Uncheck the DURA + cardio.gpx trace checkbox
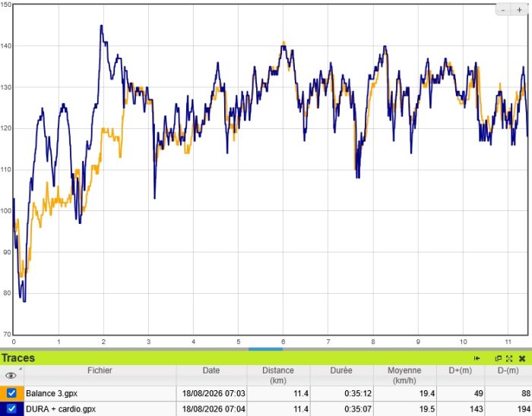The image size is (532, 416). point(11,409)
